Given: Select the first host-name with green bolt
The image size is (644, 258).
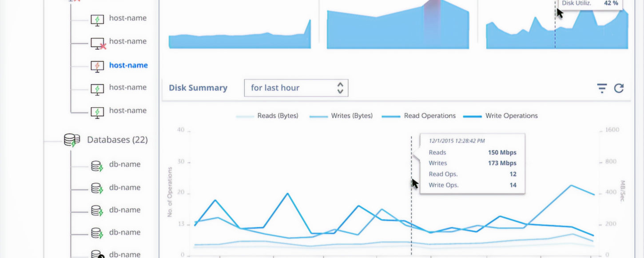Looking at the screenshot, I should click(x=128, y=18).
